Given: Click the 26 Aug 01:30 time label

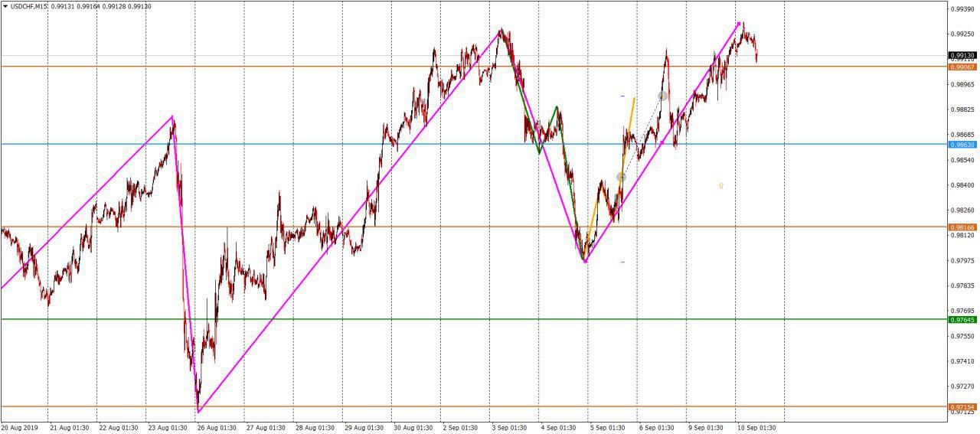Looking at the screenshot, I should pyautogui.click(x=216, y=427).
